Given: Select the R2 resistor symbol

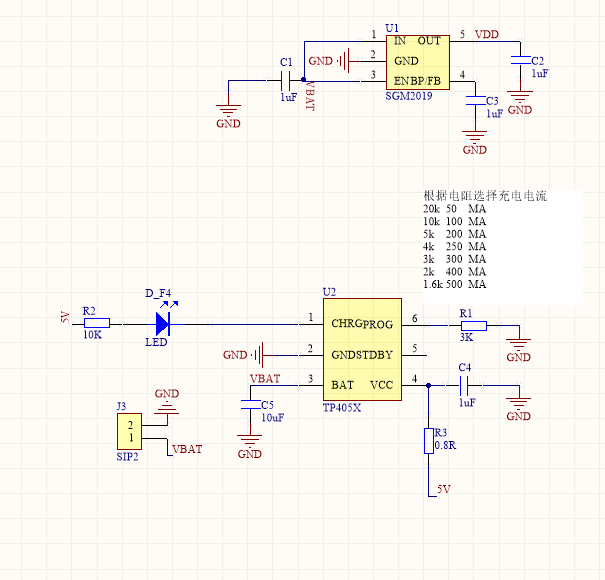Looking at the screenshot, I should point(97,323).
